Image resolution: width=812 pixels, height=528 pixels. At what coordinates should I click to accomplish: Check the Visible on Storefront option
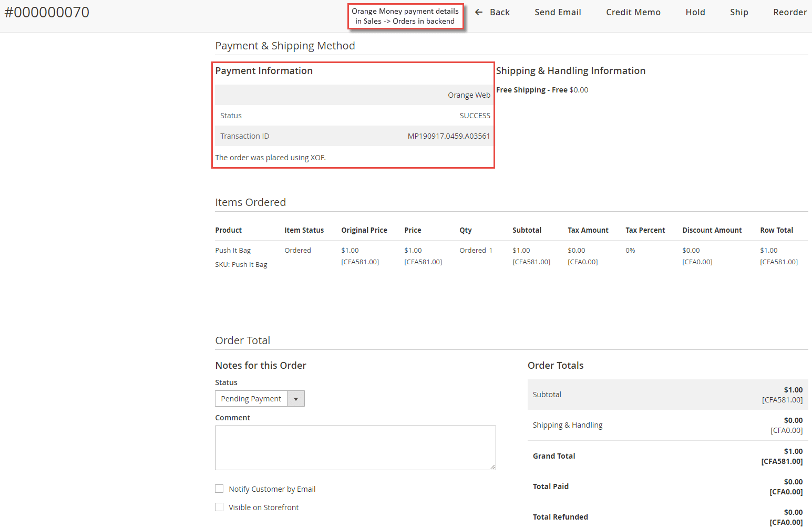[219, 507]
